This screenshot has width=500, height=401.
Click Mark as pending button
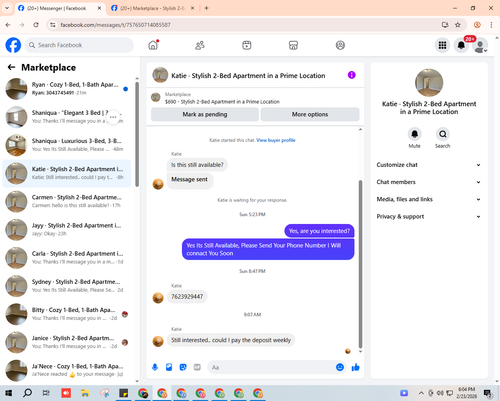(x=205, y=114)
